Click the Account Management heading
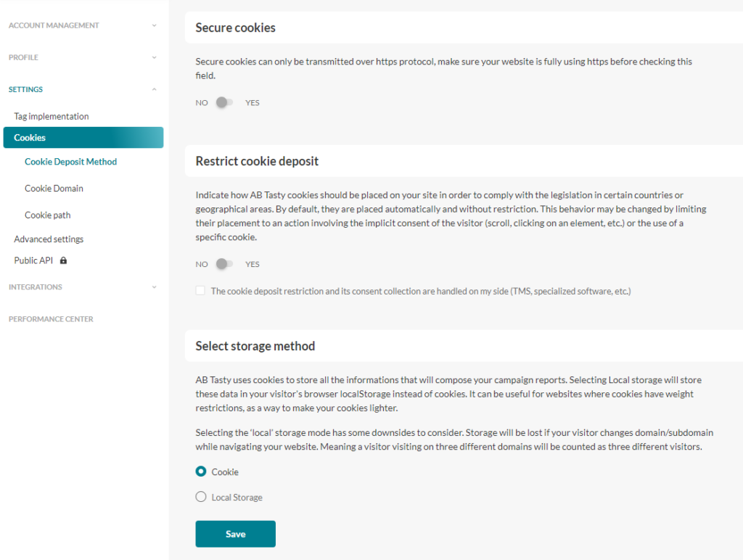Image resolution: width=743 pixels, height=560 pixels. [x=54, y=25]
